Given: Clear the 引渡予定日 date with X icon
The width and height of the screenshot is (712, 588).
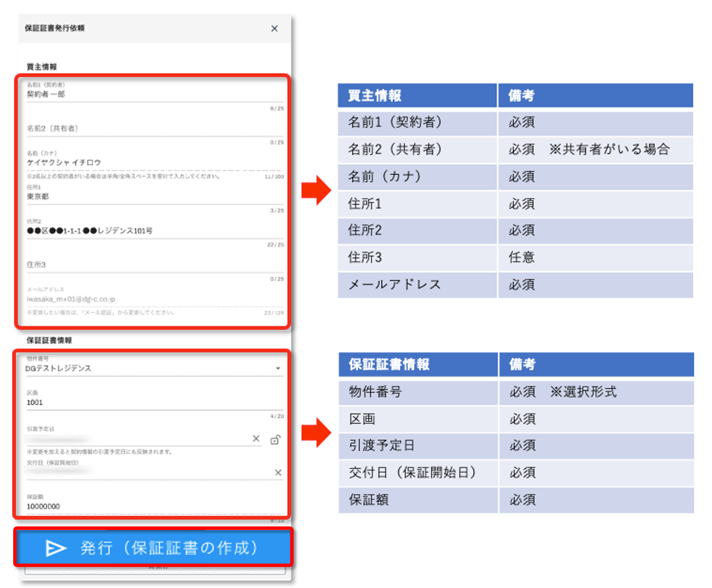Looking at the screenshot, I should (x=256, y=439).
